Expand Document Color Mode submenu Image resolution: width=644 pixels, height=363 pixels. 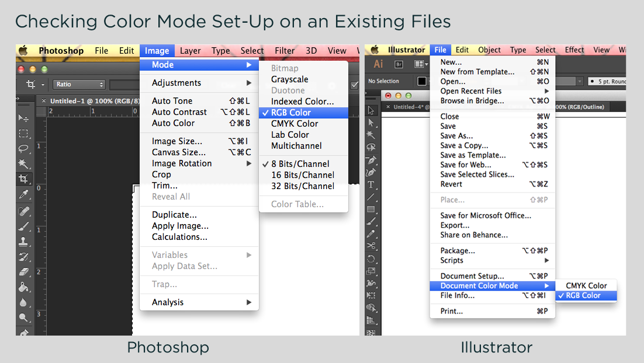[x=493, y=286]
